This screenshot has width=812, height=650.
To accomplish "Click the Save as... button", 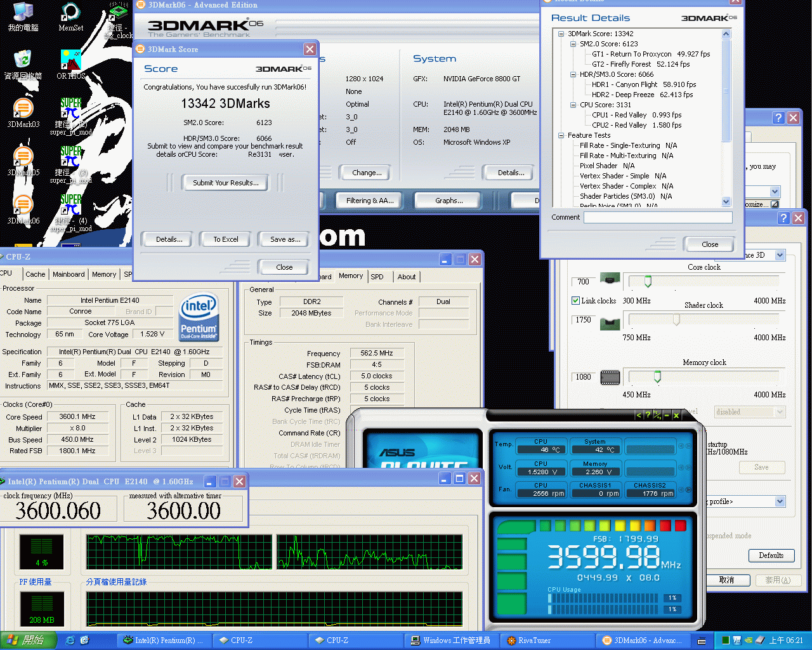I will (x=285, y=239).
